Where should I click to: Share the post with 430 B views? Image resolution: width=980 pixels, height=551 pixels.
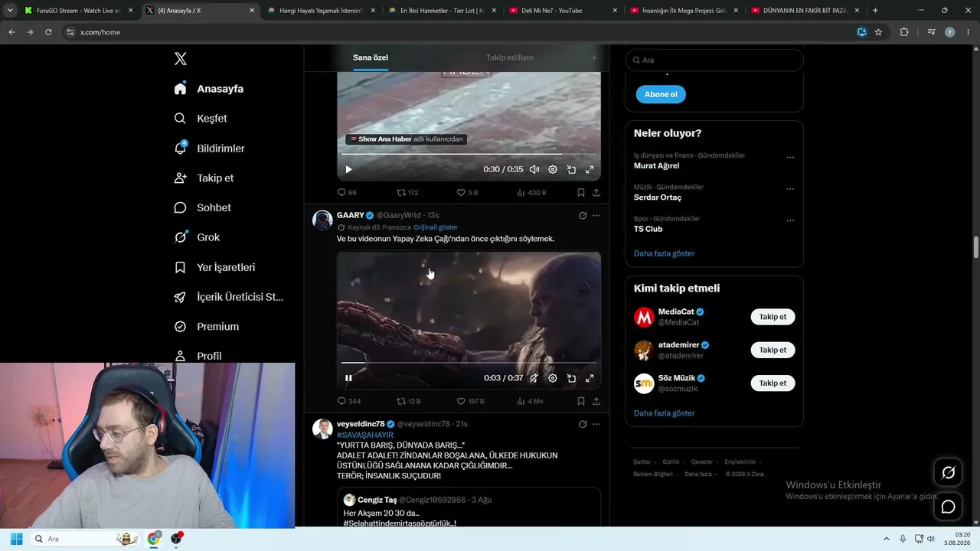(596, 193)
